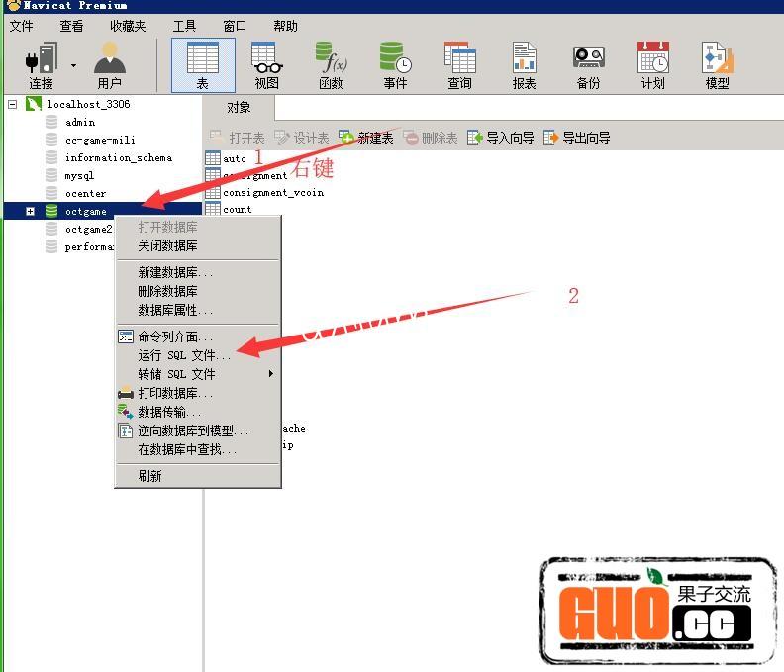
Task: Collapse the localhost_3306 connection node
Action: pos(13,104)
